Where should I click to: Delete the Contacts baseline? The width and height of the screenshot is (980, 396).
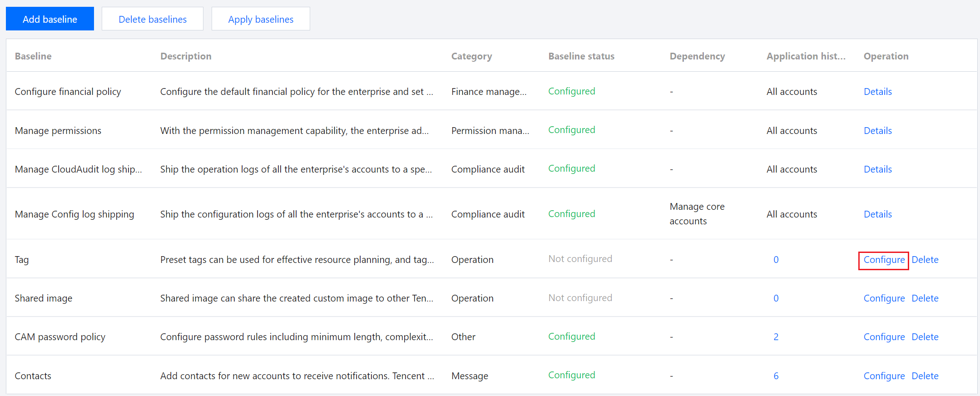click(x=925, y=376)
